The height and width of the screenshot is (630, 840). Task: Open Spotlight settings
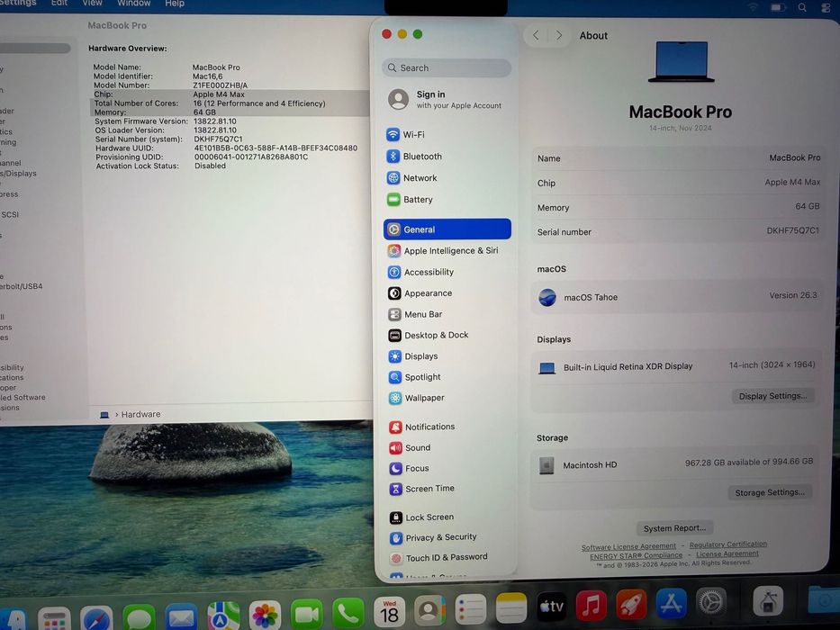click(447, 376)
